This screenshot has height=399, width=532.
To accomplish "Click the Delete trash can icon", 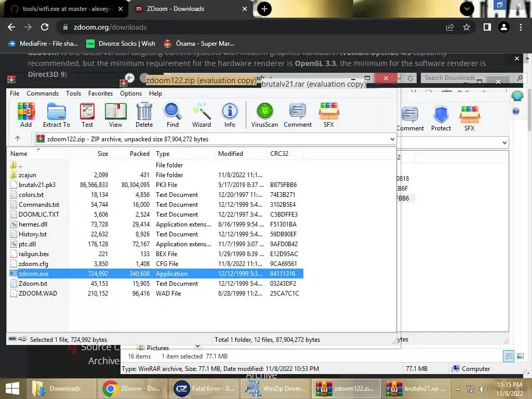I will click(x=144, y=115).
